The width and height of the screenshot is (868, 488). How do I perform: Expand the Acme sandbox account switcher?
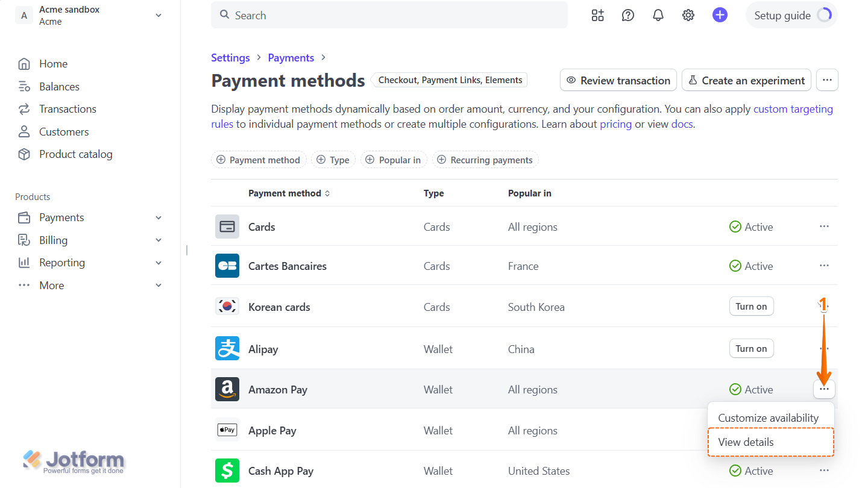pyautogui.click(x=89, y=15)
